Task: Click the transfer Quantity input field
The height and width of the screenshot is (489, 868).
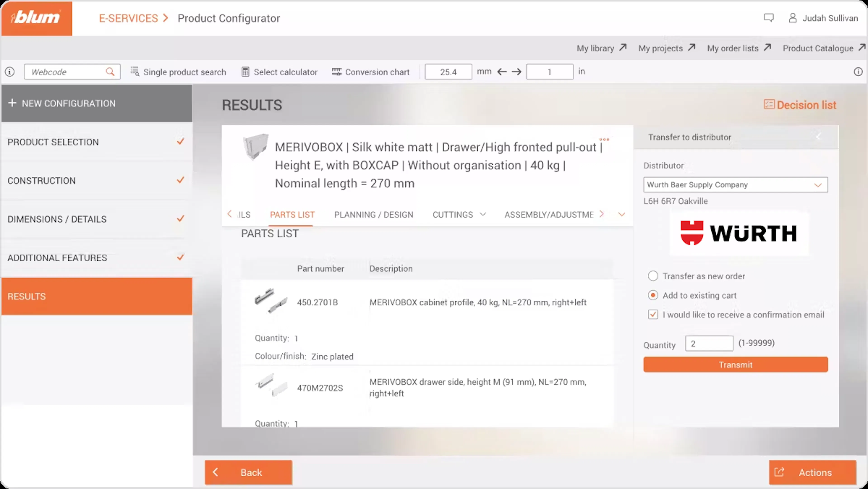Action: pyautogui.click(x=709, y=343)
